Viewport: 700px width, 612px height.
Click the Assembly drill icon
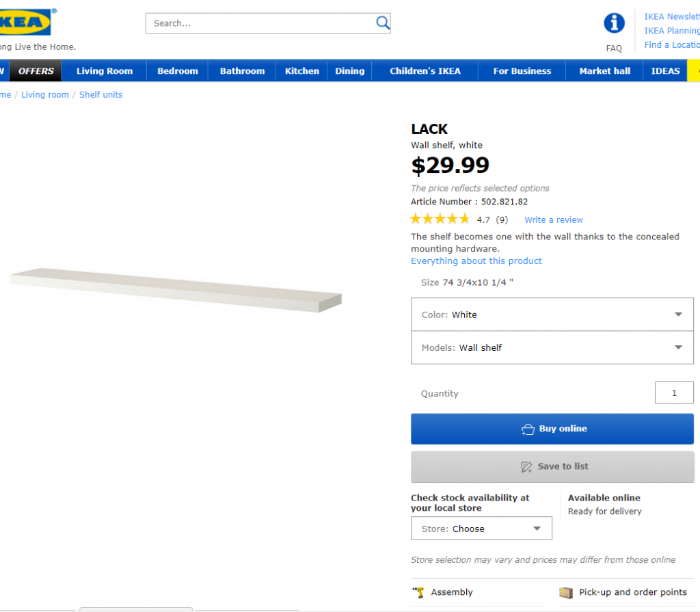[418, 592]
